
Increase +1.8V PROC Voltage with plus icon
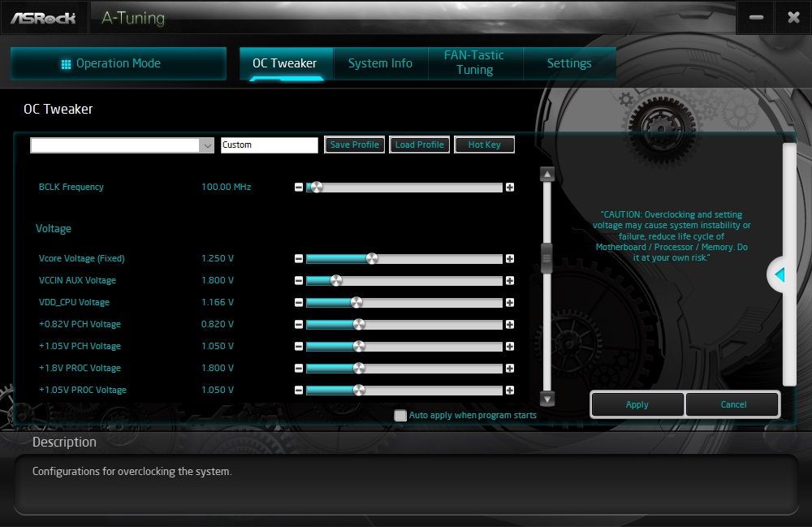click(510, 368)
